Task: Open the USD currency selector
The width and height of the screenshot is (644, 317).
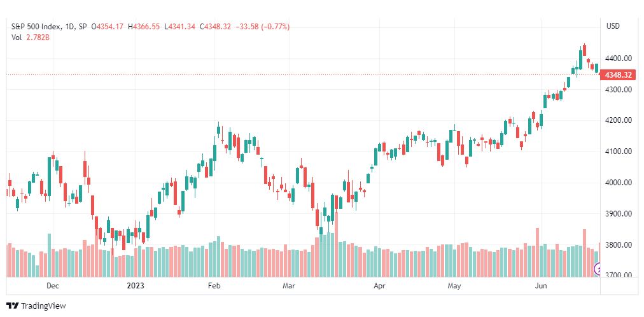Action: pos(613,26)
